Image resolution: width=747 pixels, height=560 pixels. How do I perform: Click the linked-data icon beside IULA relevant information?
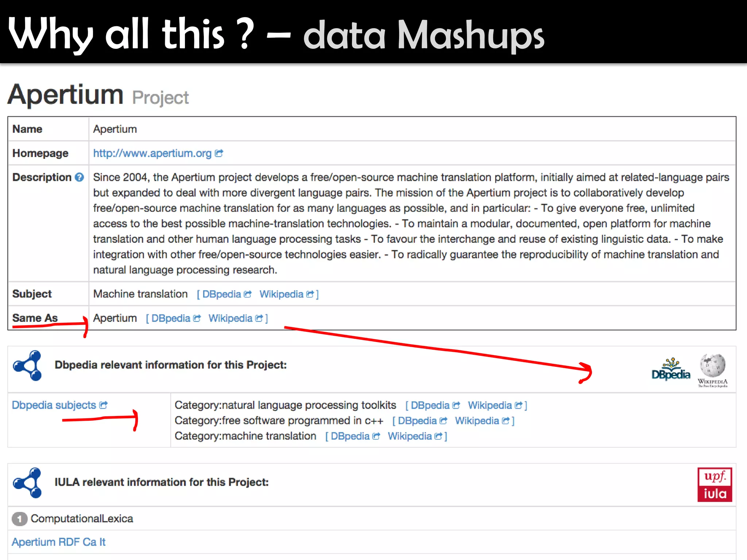click(28, 483)
